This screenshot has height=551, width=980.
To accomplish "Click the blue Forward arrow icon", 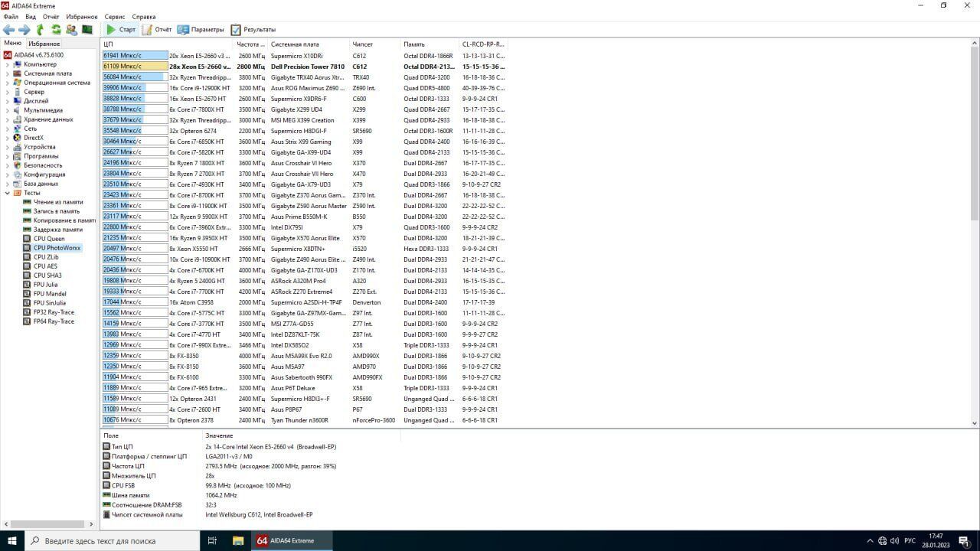I will 24,30.
